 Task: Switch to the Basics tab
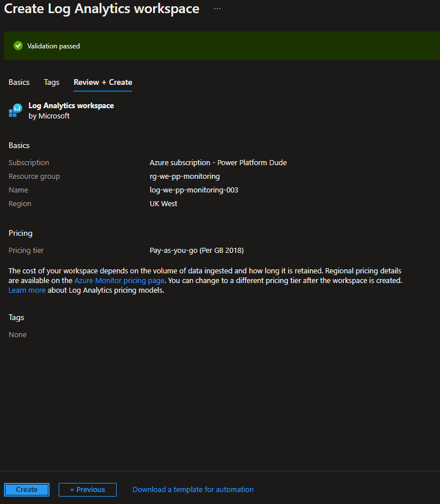tap(19, 82)
